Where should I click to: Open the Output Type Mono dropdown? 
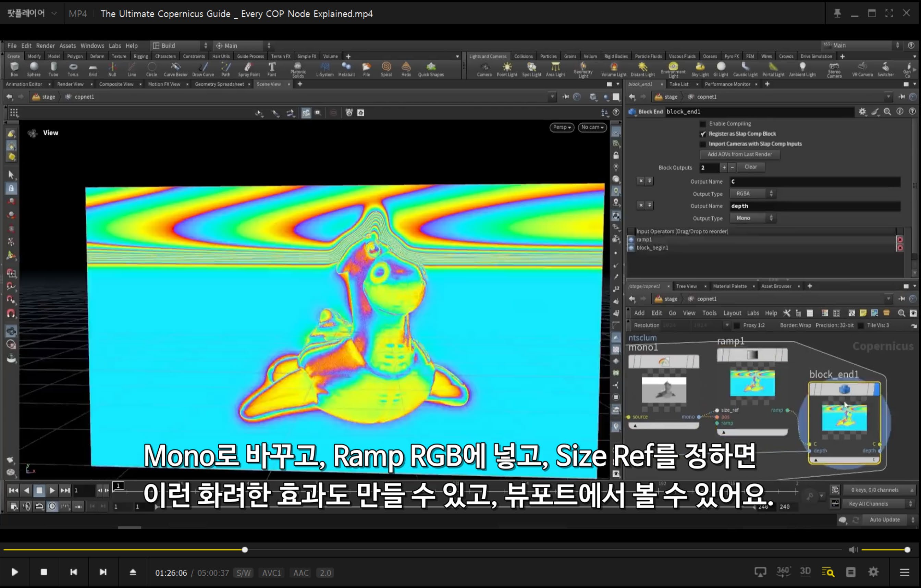pos(753,218)
